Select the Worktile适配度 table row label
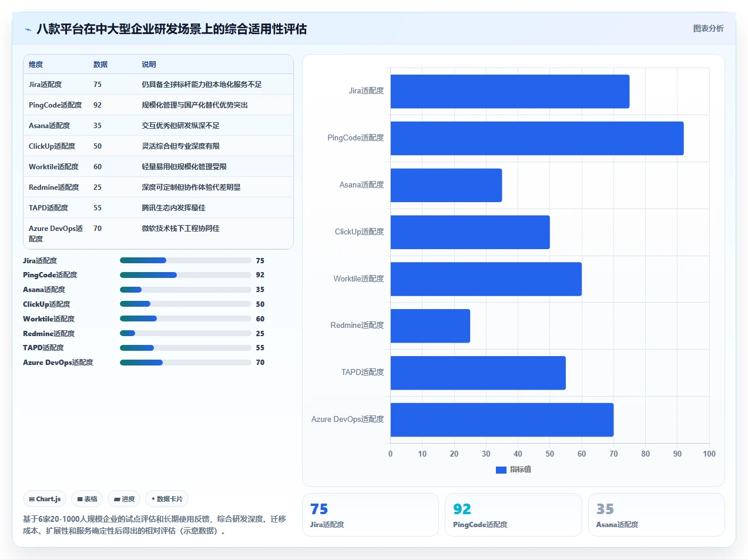This screenshot has width=748, height=560. [53, 167]
